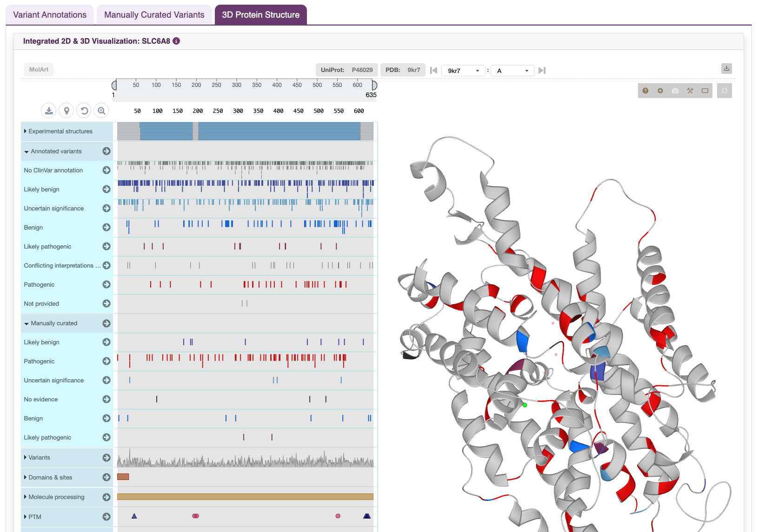Switch to the Manually Curated Variants tab
Screen dimensions: 758x532
[x=154, y=14]
